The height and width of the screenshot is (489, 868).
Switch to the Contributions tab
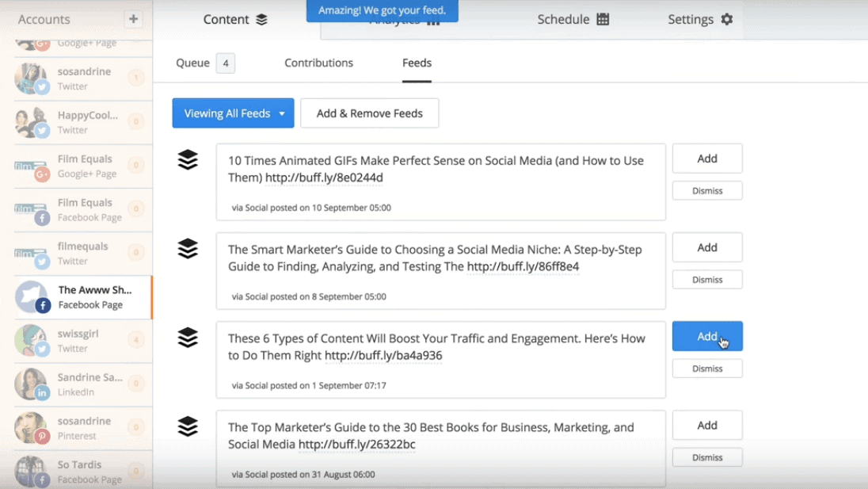click(319, 63)
